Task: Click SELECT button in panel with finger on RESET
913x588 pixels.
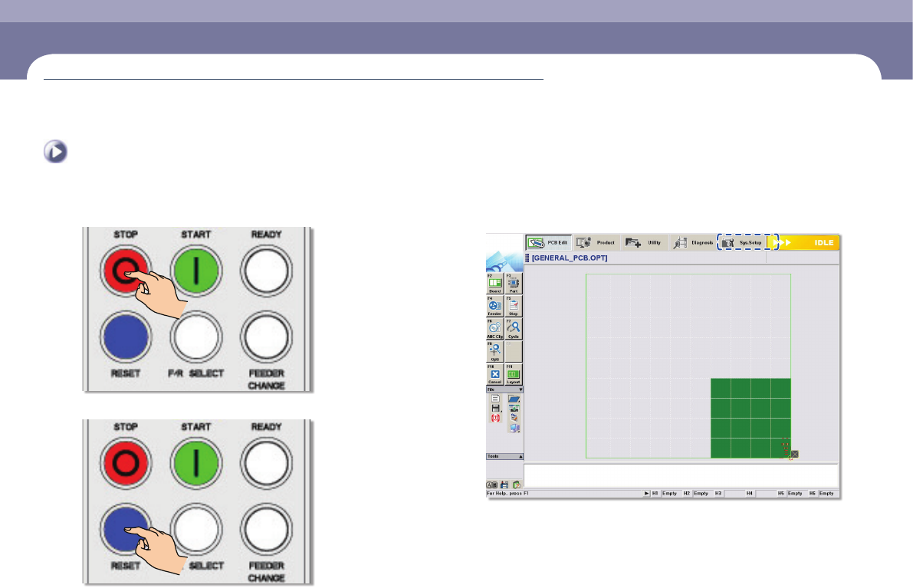Action: [196, 529]
